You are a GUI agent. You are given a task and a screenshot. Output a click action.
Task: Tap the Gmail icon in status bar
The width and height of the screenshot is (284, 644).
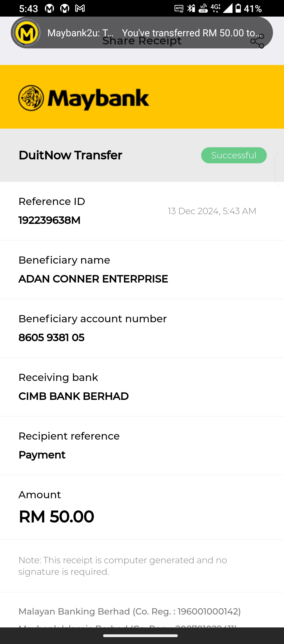point(80,8)
